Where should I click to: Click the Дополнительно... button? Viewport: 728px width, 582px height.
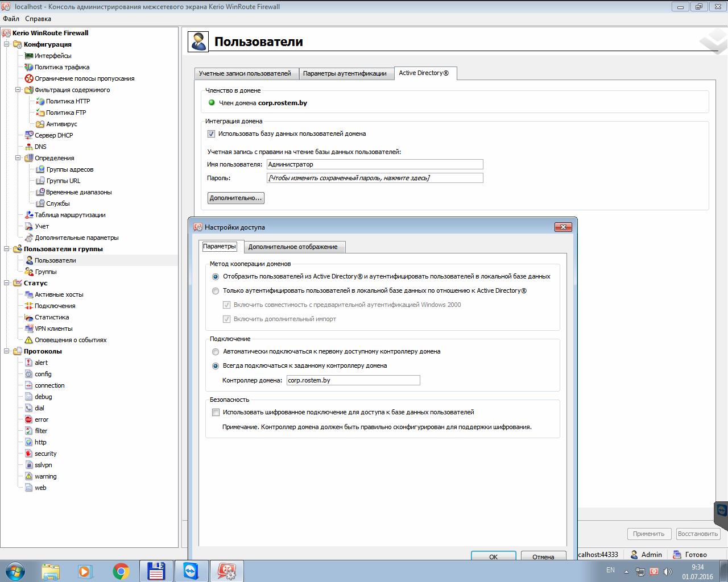[236, 198]
